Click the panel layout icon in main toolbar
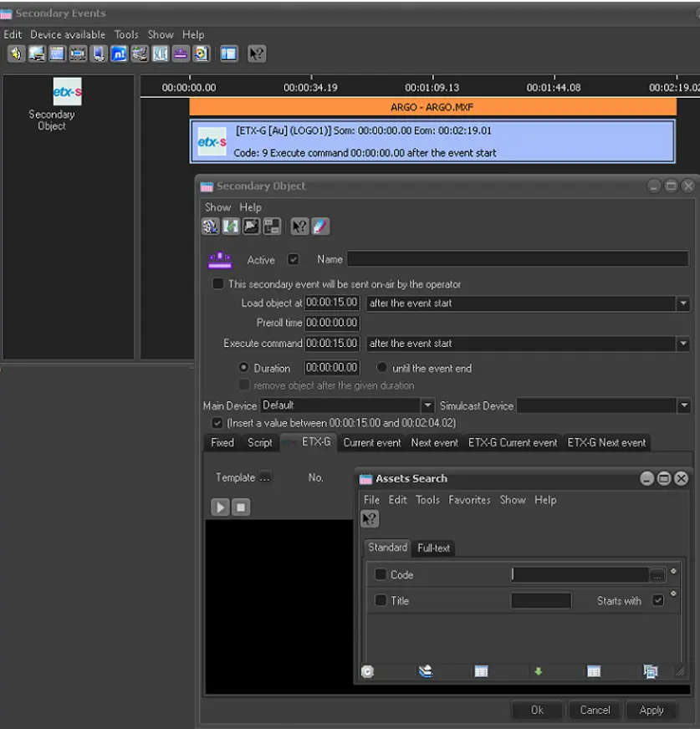This screenshot has width=700, height=729. [x=229, y=54]
